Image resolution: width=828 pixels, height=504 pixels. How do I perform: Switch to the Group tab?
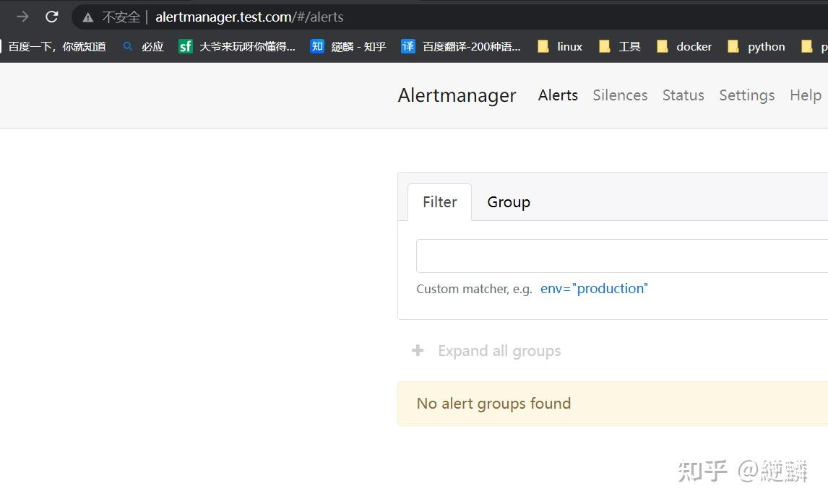tap(509, 202)
